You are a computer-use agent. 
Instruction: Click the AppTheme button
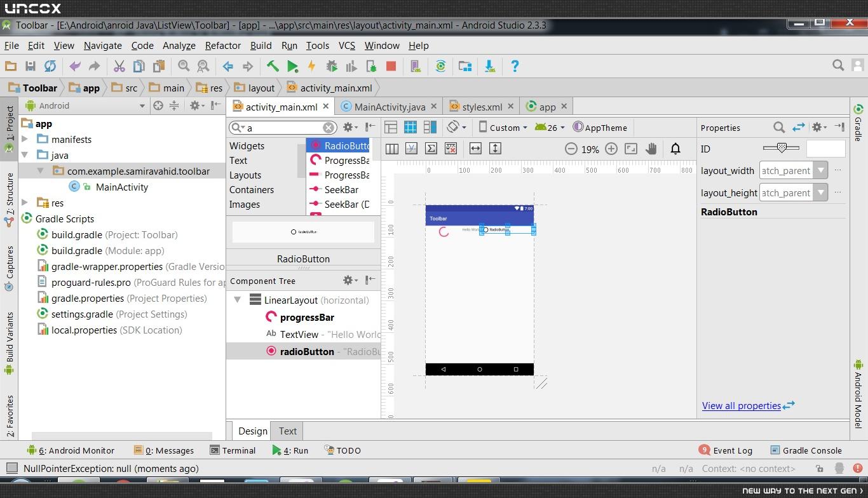[x=600, y=128]
